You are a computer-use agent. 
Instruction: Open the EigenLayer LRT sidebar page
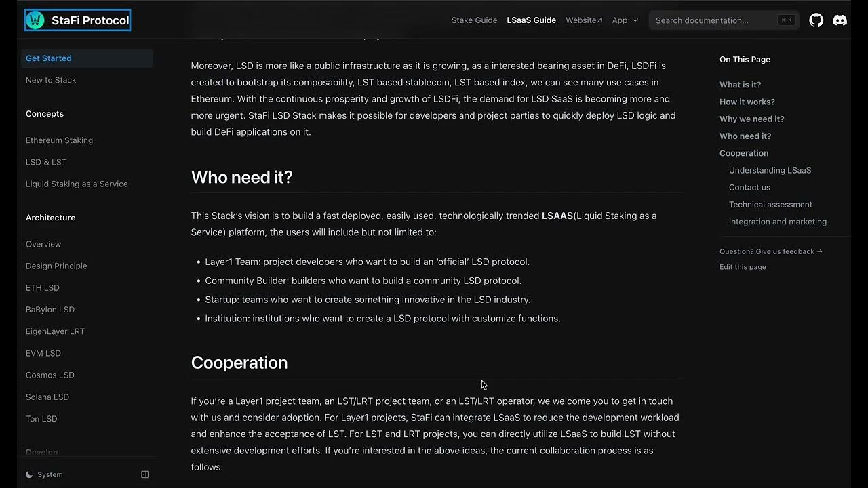tap(55, 331)
